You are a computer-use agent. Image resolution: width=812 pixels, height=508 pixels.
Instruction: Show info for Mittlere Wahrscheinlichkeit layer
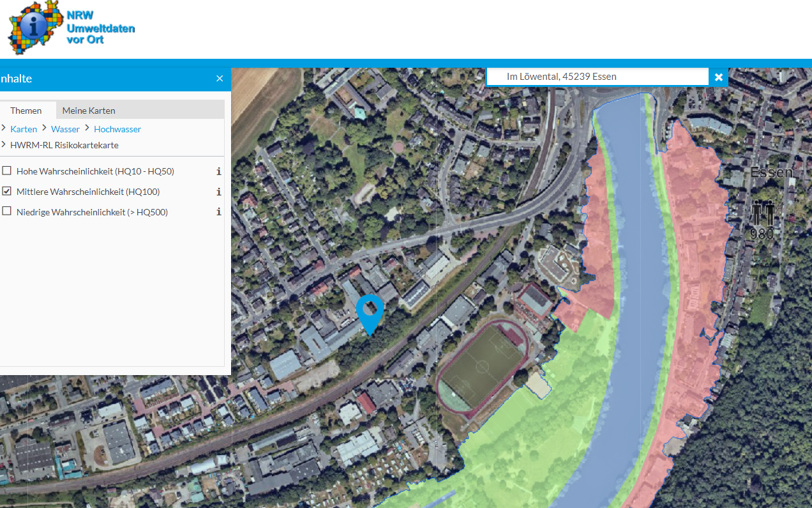click(x=218, y=192)
